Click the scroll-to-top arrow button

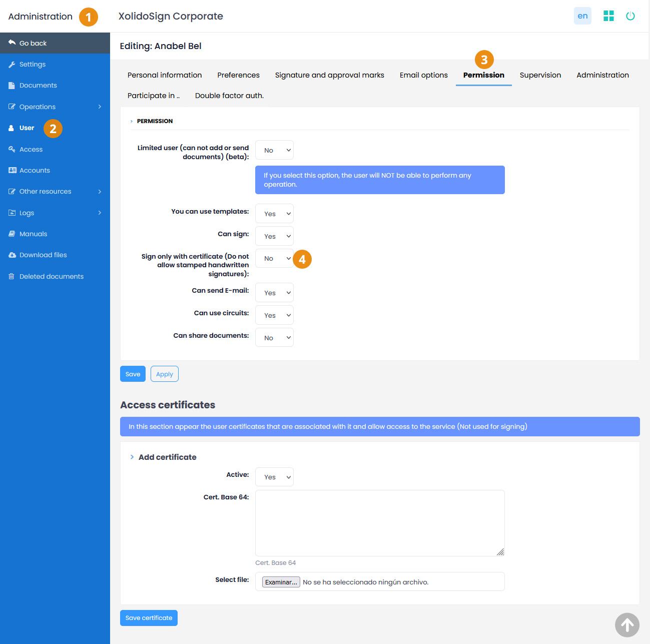point(627,624)
